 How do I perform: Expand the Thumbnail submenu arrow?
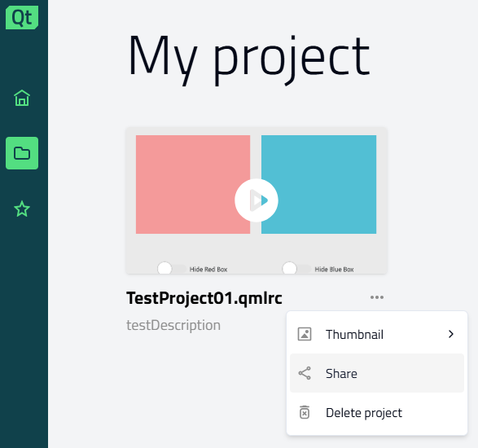[451, 334]
